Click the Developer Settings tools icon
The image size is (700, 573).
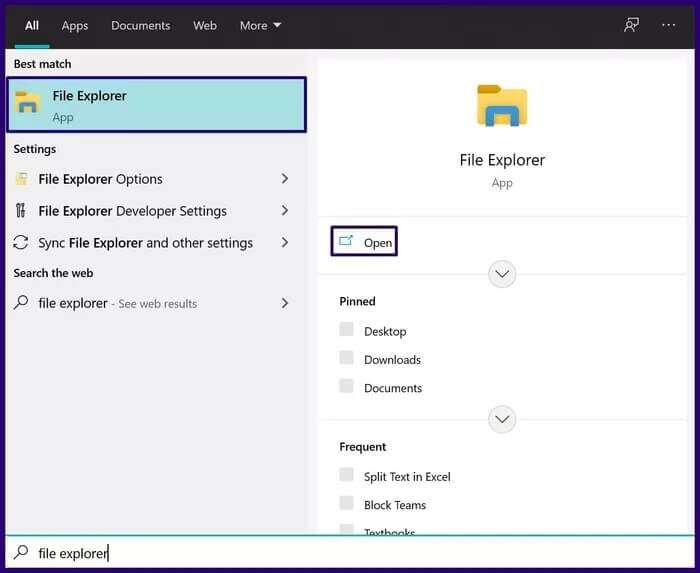pyautogui.click(x=21, y=210)
